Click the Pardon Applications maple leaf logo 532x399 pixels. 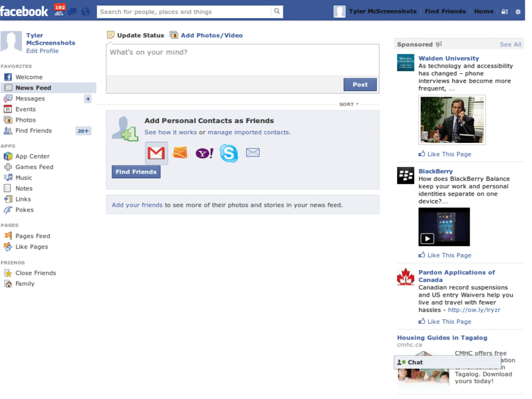[x=406, y=277]
